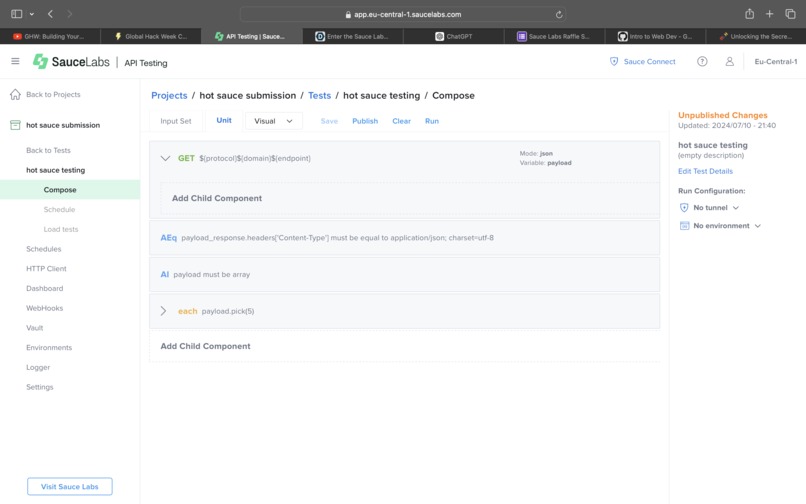The image size is (806, 504).
Task: Open the No environment dropdown
Action: coord(726,226)
